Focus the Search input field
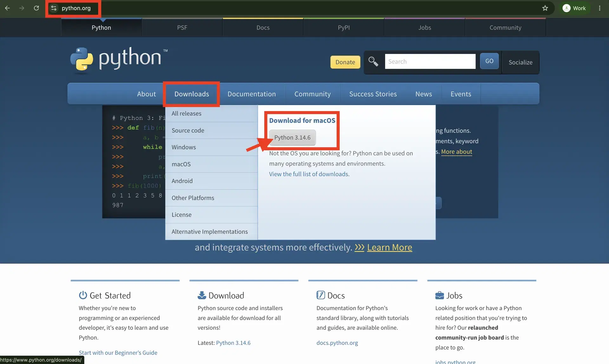Image resolution: width=609 pixels, height=364 pixels. click(430, 62)
